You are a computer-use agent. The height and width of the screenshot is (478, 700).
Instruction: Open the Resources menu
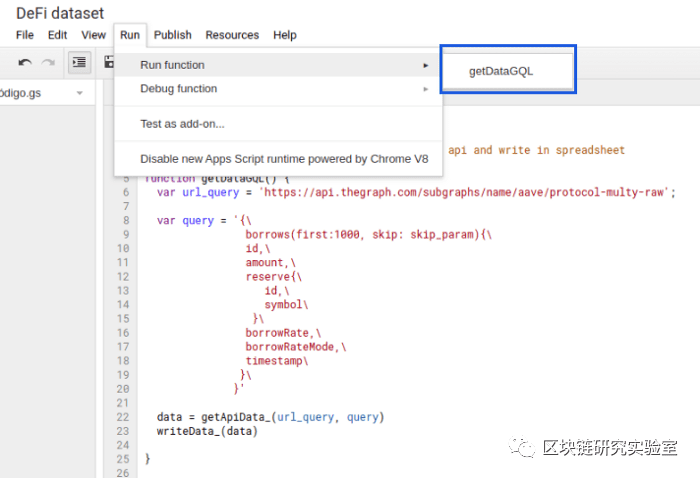coord(232,35)
